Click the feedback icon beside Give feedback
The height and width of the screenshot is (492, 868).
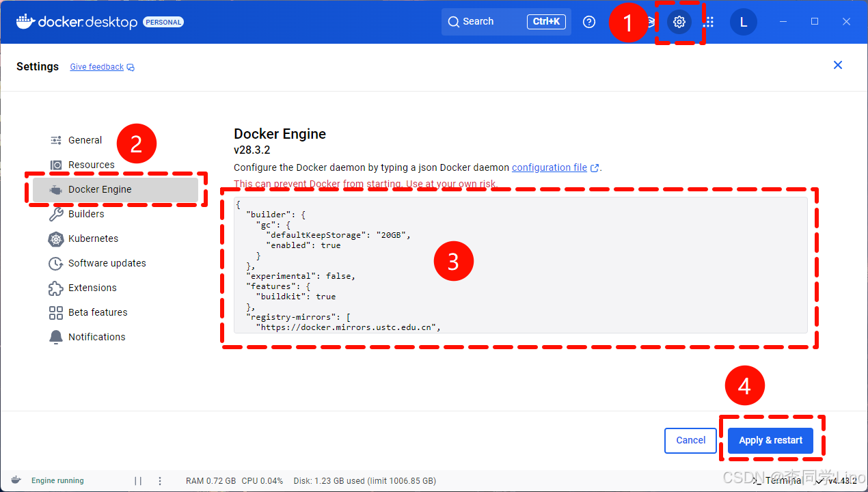pyautogui.click(x=131, y=67)
